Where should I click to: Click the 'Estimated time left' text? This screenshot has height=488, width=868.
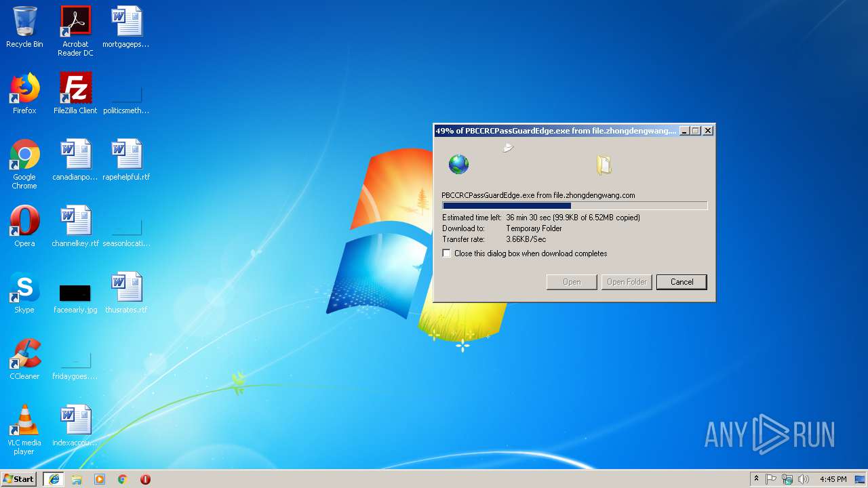coord(472,218)
